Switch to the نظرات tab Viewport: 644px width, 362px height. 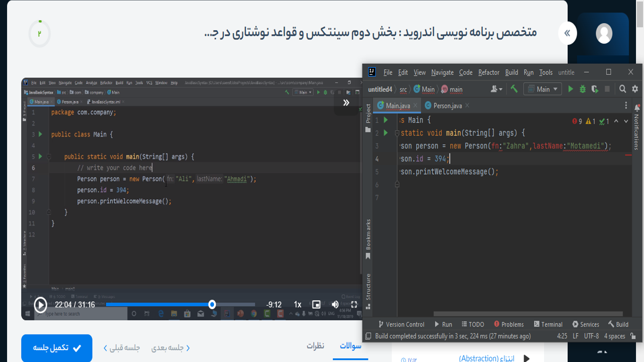click(x=315, y=346)
